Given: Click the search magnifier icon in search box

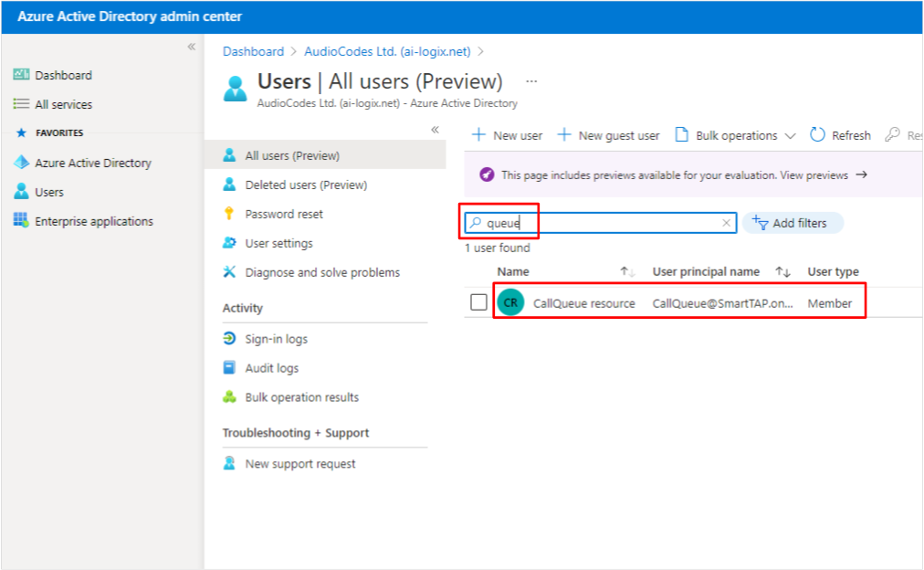Looking at the screenshot, I should click(476, 223).
